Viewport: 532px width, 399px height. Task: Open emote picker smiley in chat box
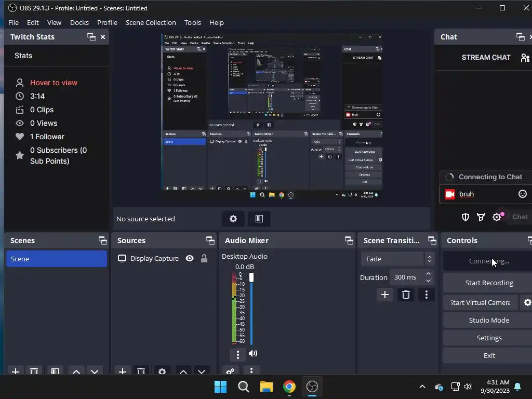523,194
